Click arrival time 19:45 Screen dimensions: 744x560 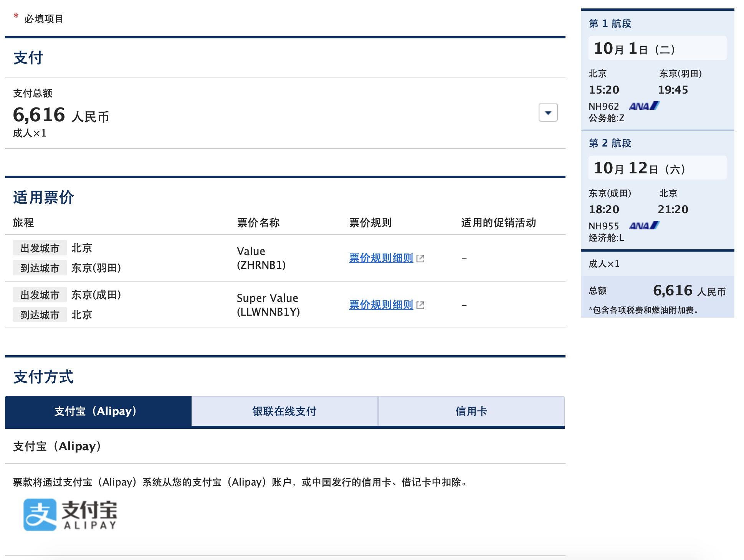(x=673, y=90)
